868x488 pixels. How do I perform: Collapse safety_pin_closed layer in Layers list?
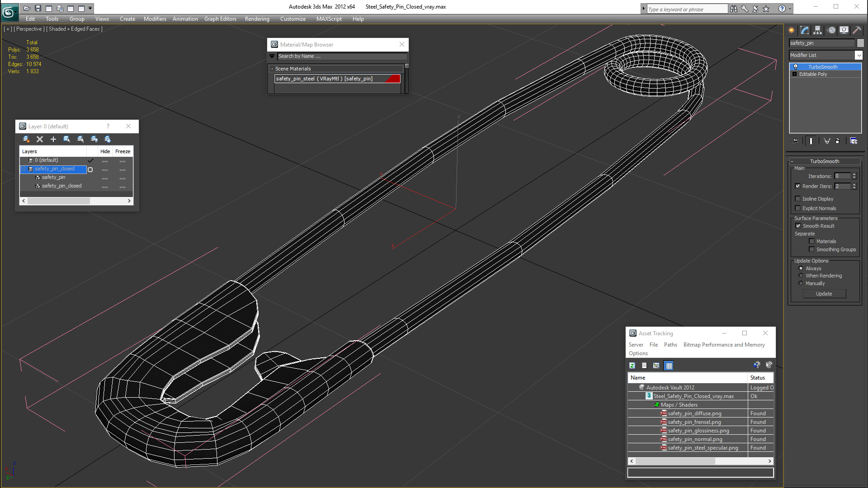[x=24, y=169]
